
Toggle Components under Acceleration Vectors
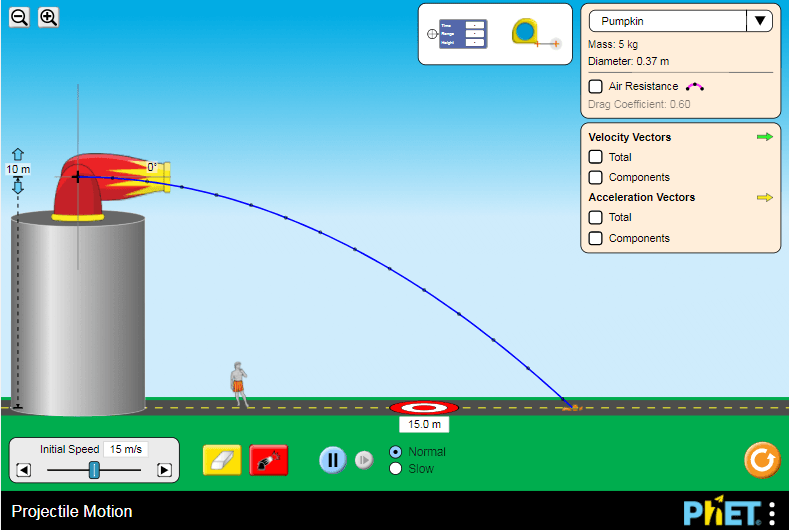(596, 238)
